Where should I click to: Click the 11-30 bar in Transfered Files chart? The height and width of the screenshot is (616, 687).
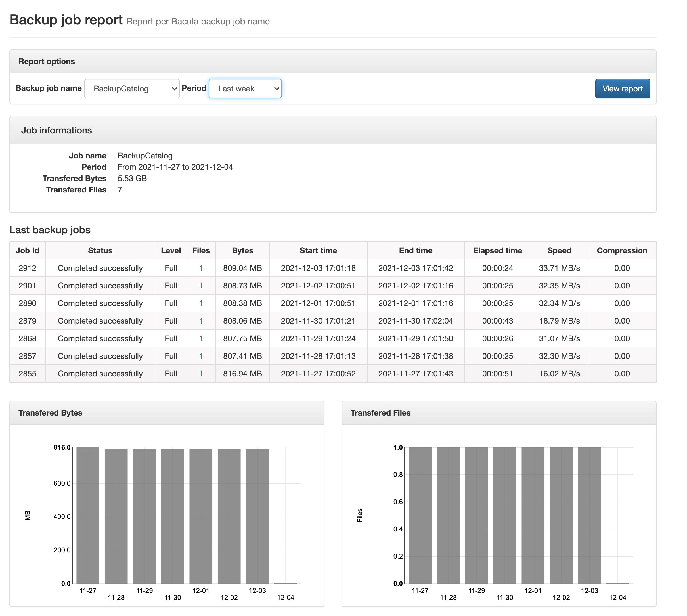click(504, 515)
